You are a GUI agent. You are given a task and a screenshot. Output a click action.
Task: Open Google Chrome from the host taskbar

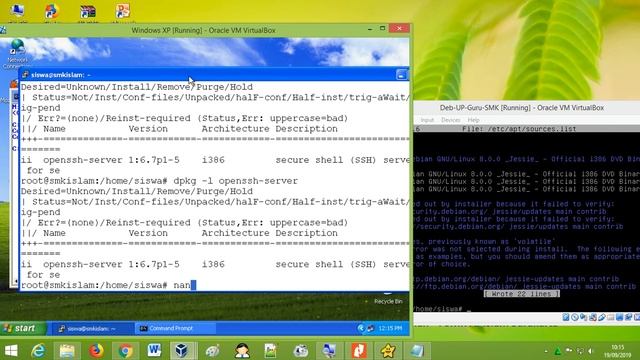(x=125, y=351)
